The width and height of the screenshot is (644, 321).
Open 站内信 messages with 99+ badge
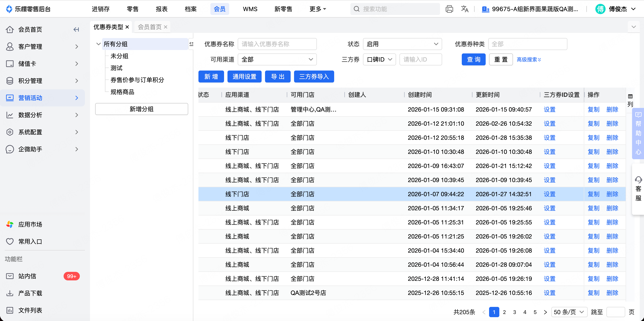click(28, 276)
